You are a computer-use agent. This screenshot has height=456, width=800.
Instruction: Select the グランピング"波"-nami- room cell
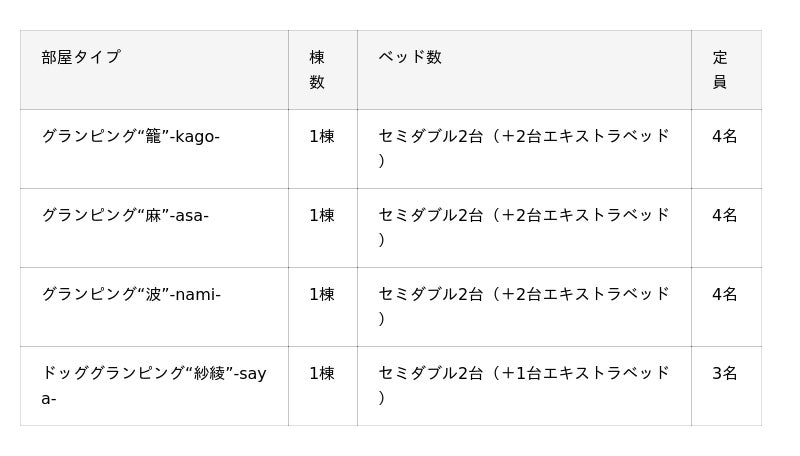point(131,294)
